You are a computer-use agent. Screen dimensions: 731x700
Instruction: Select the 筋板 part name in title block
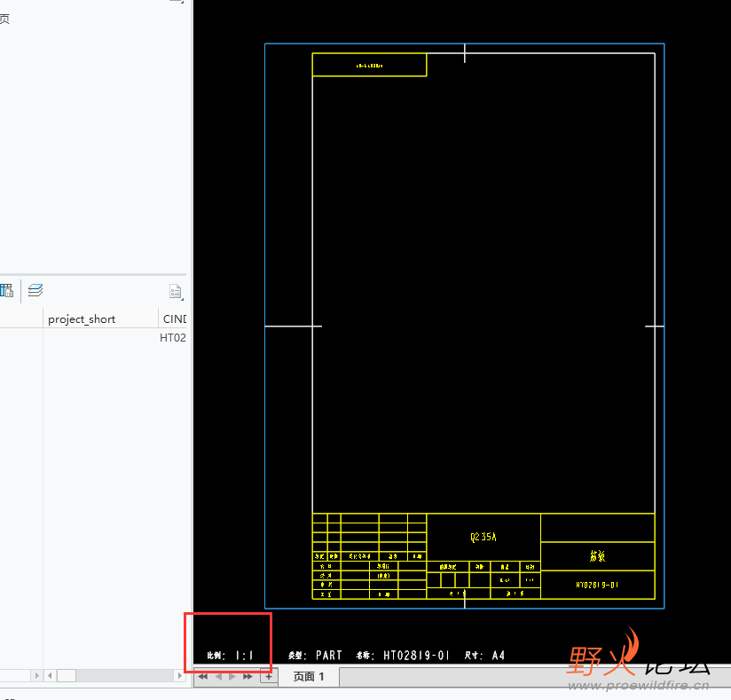pyautogui.click(x=598, y=556)
